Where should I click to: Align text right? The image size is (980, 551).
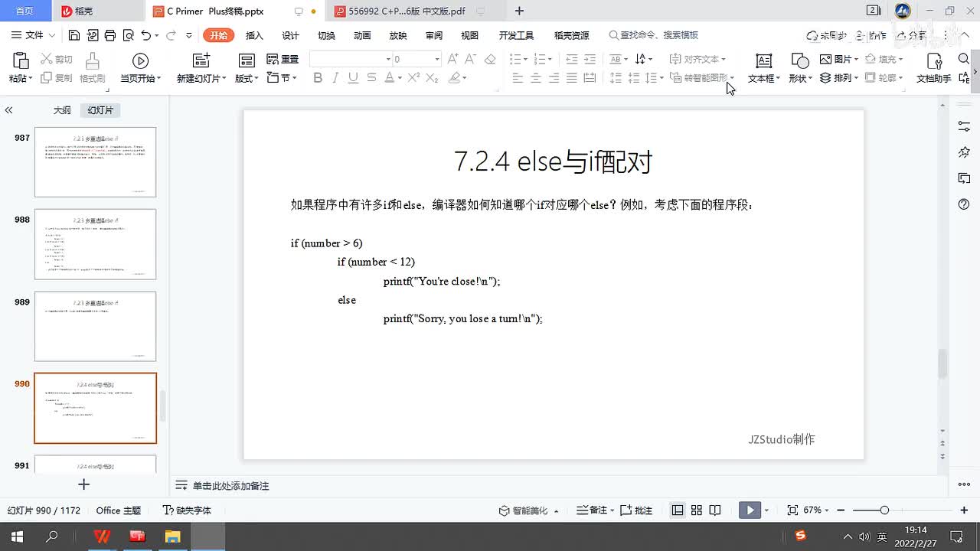pos(554,78)
